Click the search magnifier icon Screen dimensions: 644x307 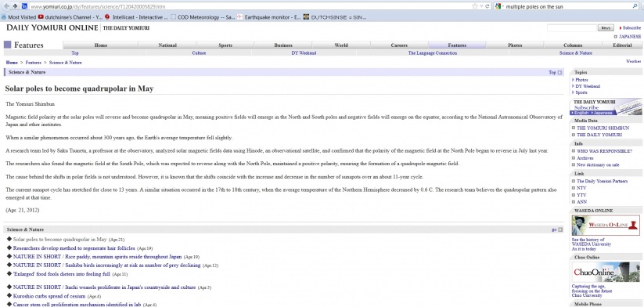tap(635, 6)
